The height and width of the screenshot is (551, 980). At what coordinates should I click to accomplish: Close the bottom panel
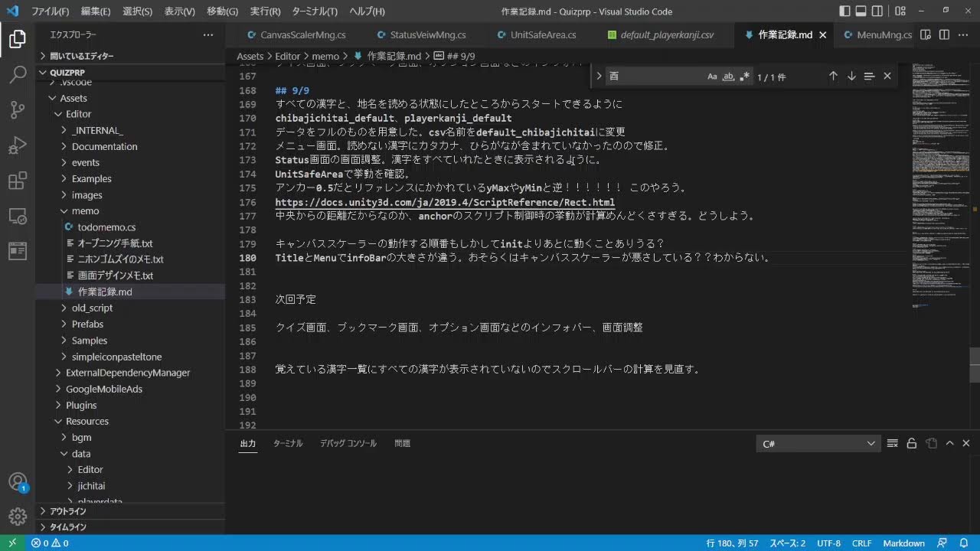pos(966,444)
